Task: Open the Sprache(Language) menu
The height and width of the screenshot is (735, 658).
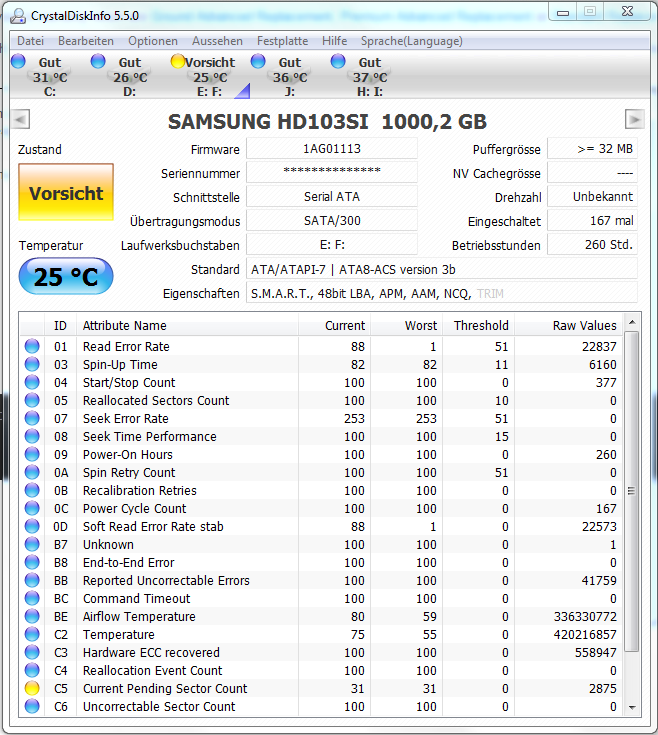Action: (x=411, y=41)
